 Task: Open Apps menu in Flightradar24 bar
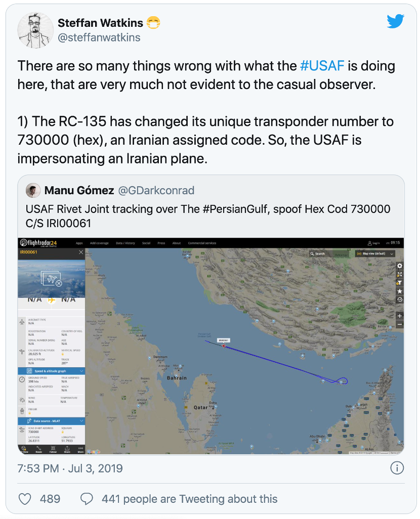click(x=79, y=243)
